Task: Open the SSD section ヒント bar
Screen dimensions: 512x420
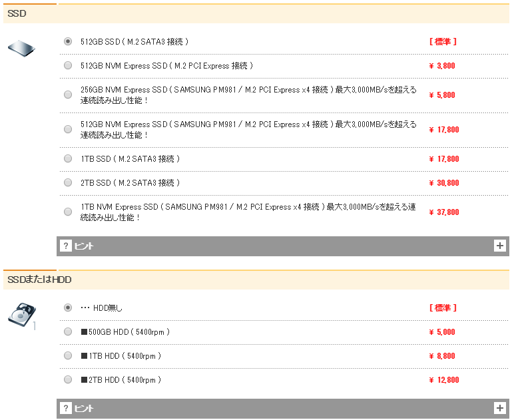Action: [282, 246]
